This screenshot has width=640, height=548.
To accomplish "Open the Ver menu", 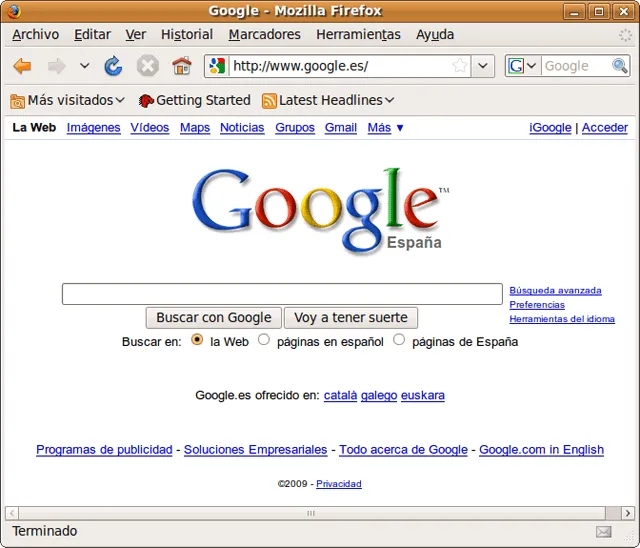I will [x=136, y=35].
